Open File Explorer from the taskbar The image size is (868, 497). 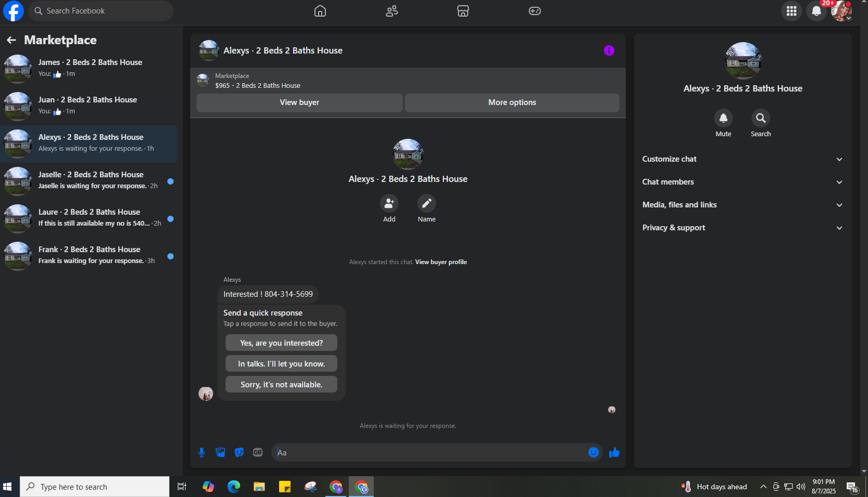coord(259,487)
